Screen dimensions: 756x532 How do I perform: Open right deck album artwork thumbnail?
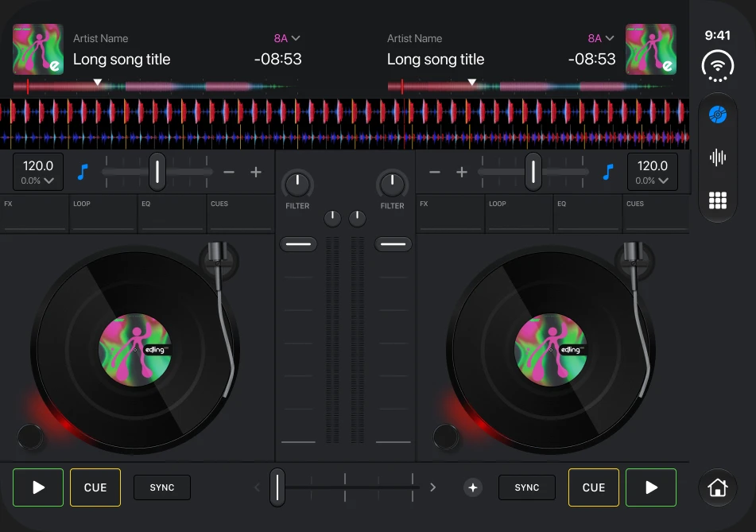tap(651, 49)
